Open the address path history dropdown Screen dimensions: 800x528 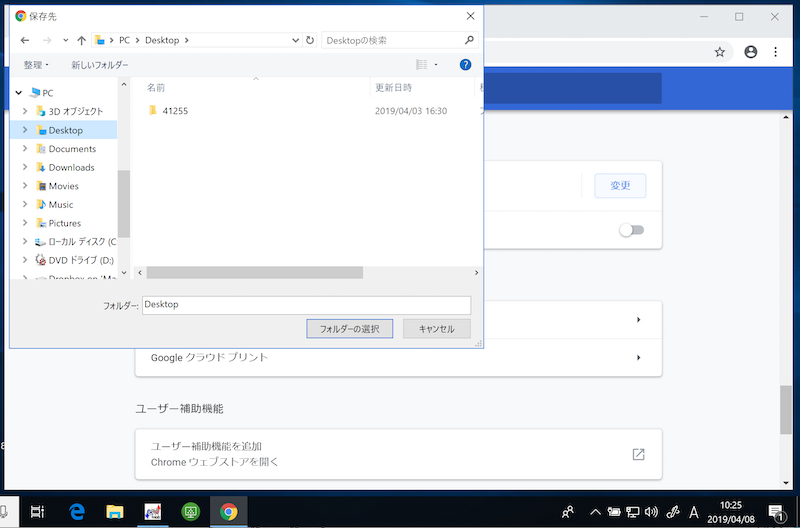tap(295, 40)
